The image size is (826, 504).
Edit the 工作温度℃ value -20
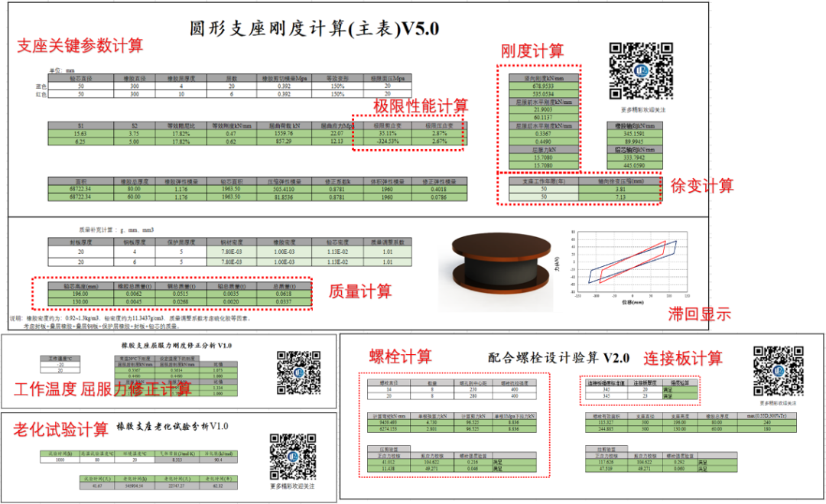point(60,365)
